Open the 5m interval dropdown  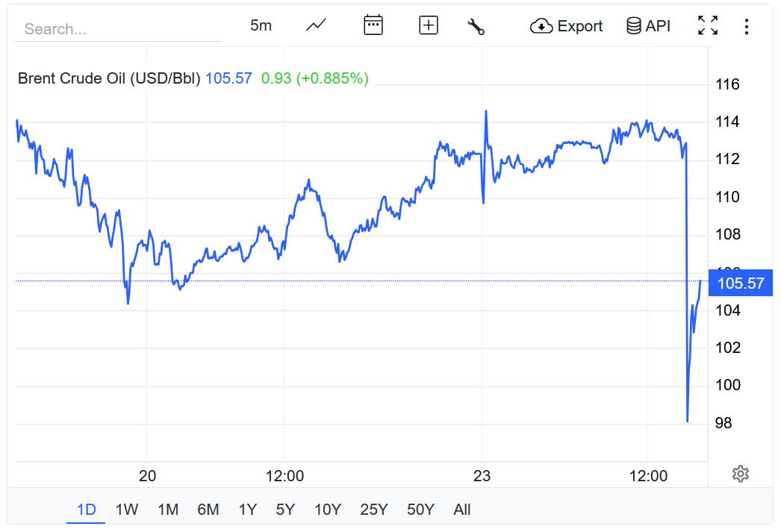click(x=261, y=25)
